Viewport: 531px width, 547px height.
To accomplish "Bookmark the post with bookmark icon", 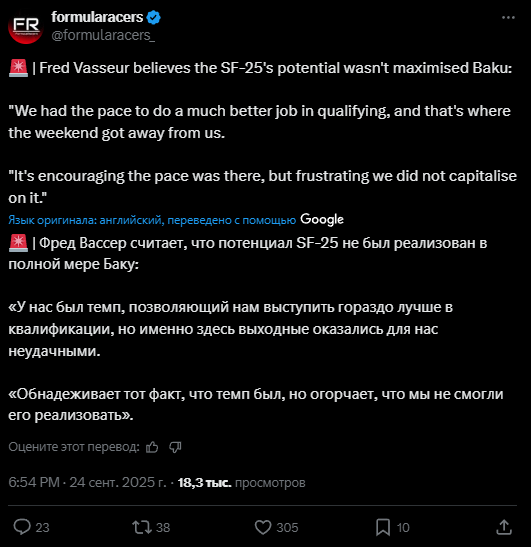I will (383, 527).
